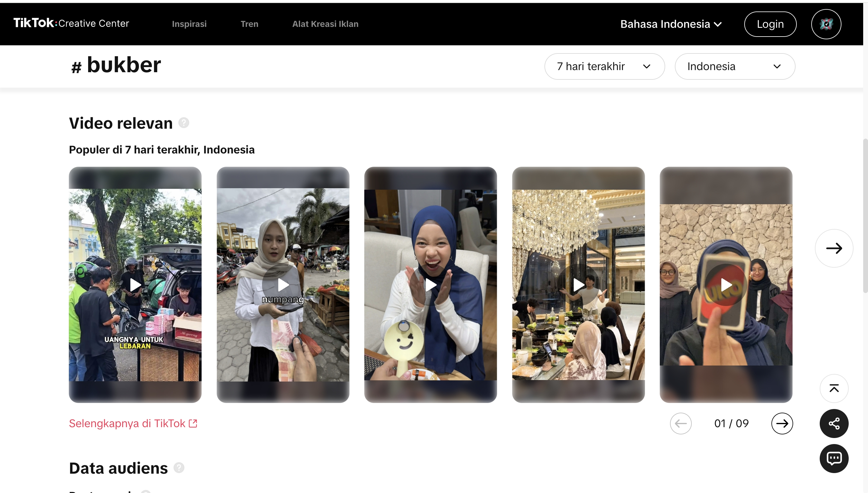Open Alat Kreasi Iklan menu
The image size is (868, 493).
pos(325,24)
